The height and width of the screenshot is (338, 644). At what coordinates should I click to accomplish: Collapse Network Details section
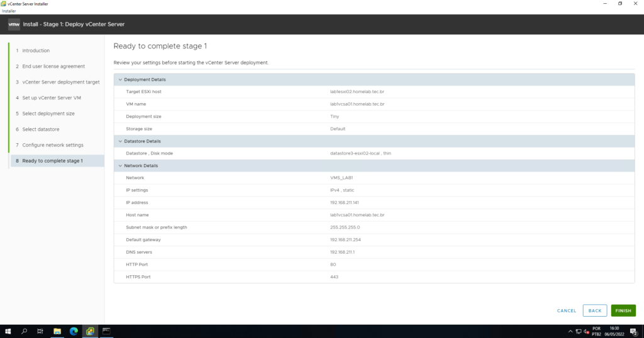[120, 166]
